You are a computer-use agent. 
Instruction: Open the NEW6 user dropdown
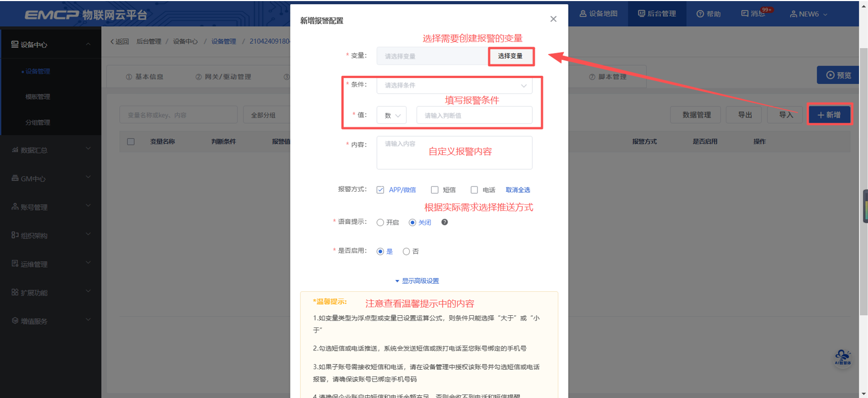[x=809, y=14]
